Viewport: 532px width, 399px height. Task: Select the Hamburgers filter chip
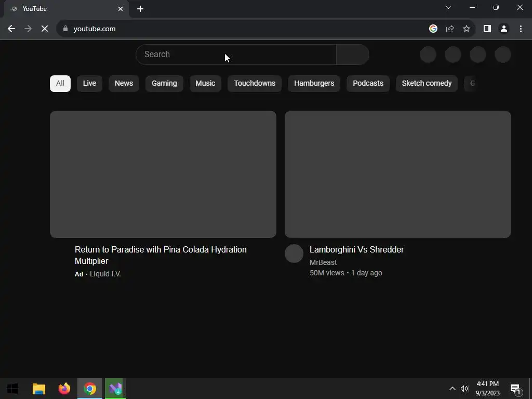314,84
